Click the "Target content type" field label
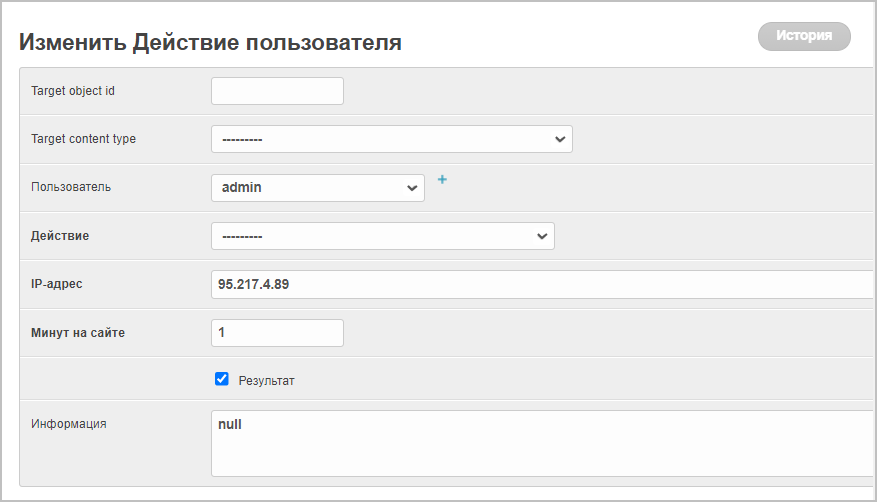Screen dimensions: 877x502 click(x=83, y=139)
